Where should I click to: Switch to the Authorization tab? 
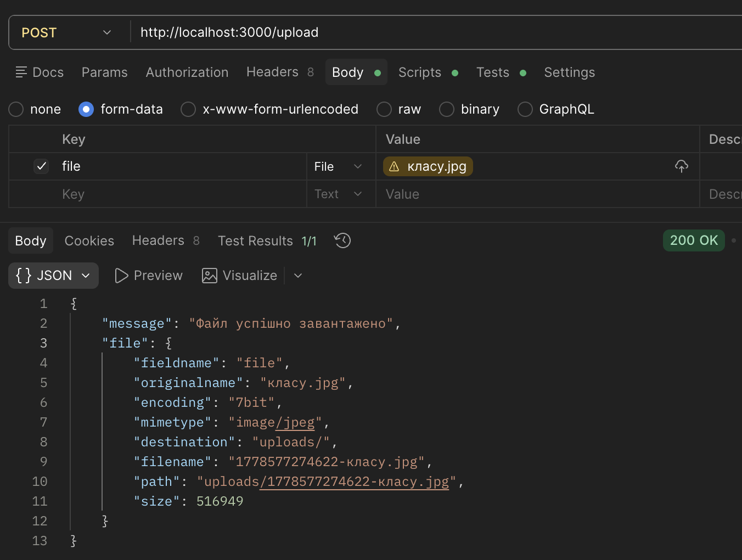pyautogui.click(x=187, y=72)
